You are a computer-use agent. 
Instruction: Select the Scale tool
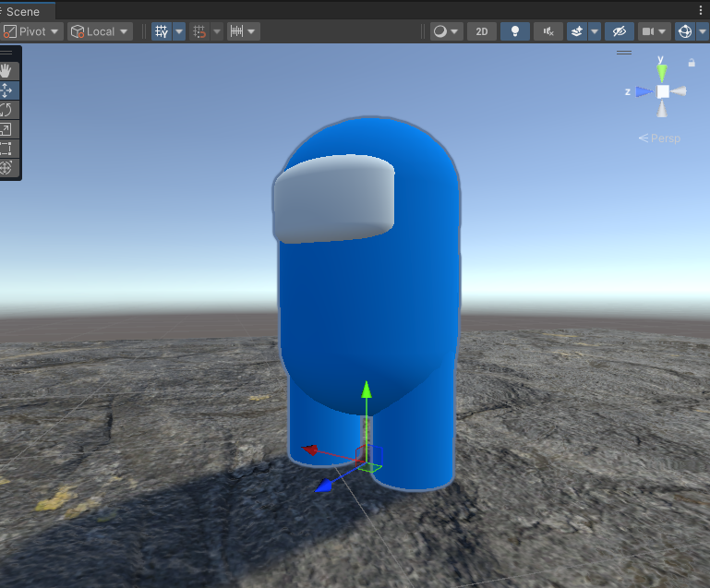click(6, 129)
